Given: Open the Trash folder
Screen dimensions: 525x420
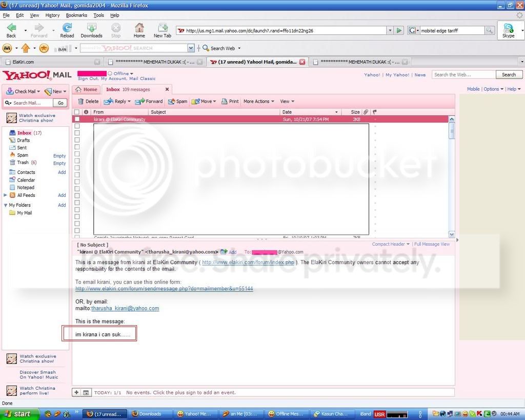Looking at the screenshot, I should coord(23,163).
